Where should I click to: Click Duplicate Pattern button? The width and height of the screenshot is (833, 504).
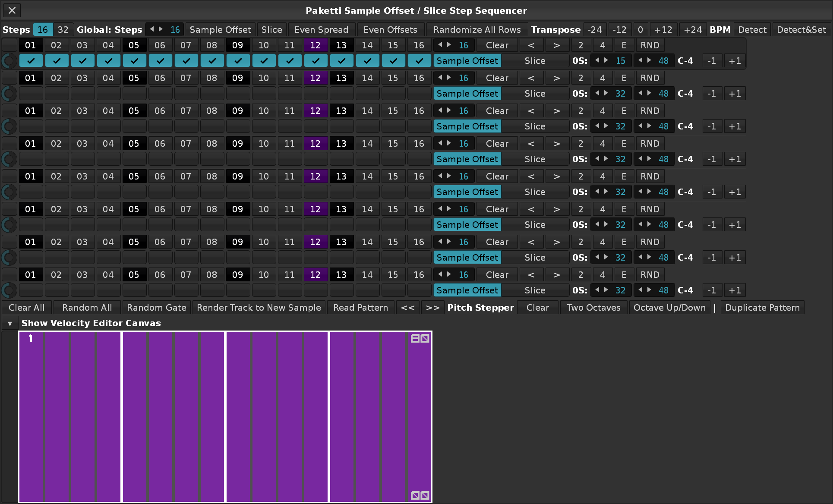pyautogui.click(x=762, y=308)
